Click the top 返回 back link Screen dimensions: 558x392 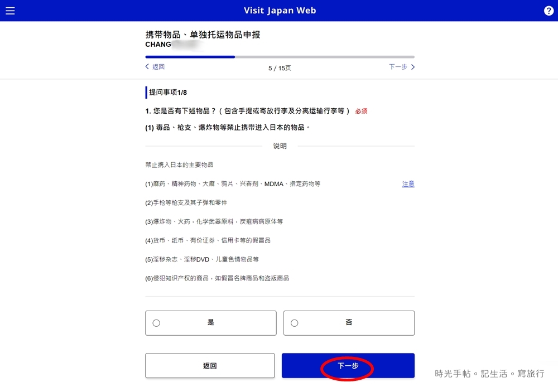point(155,66)
